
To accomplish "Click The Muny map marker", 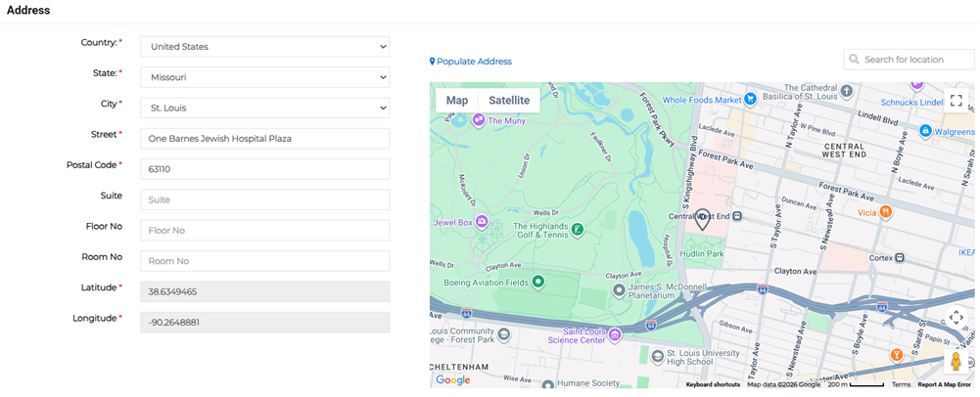I will [x=480, y=119].
